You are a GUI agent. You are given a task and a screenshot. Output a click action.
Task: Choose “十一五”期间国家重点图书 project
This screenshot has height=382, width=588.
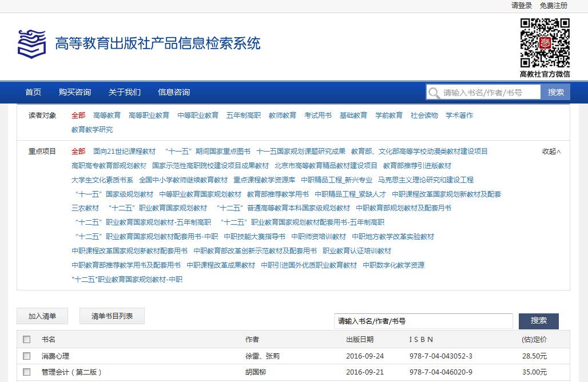[207, 152]
